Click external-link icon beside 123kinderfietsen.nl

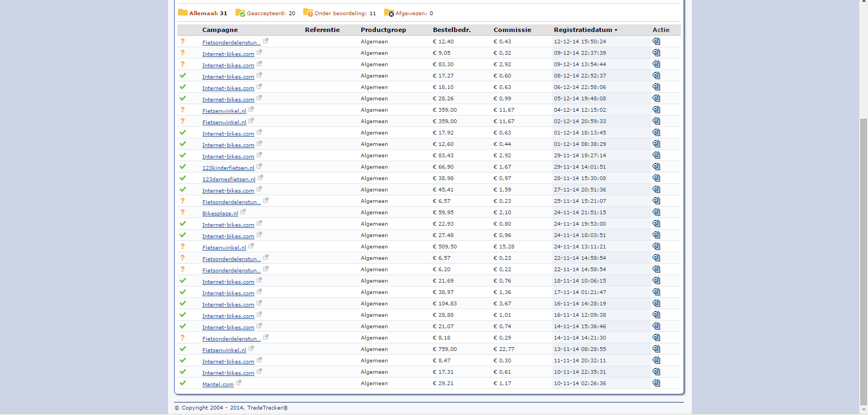259,166
